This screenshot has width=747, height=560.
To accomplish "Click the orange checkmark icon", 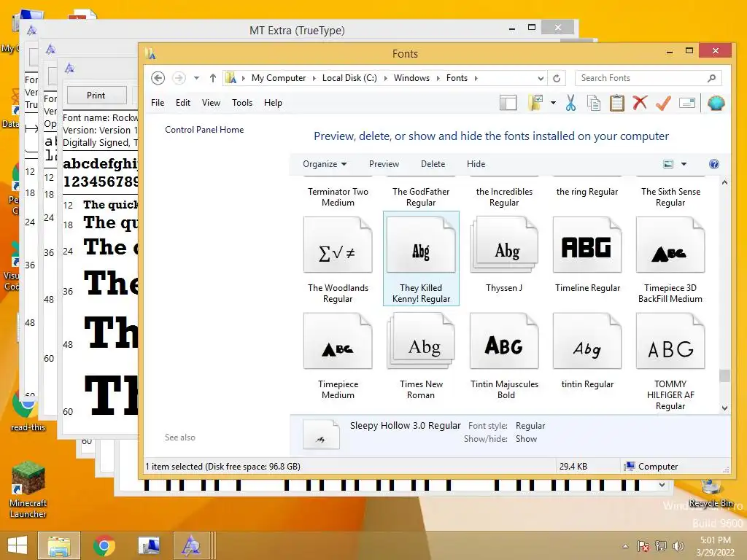I will 663,103.
